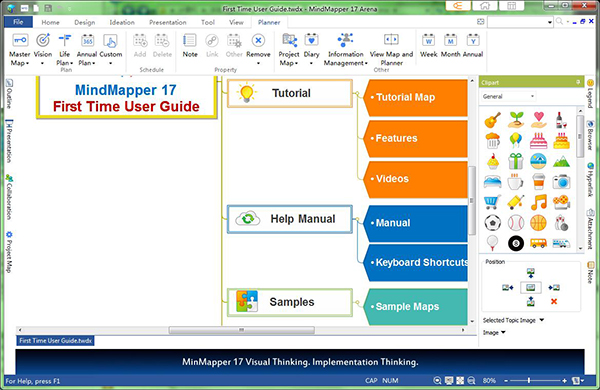Switch to the Tool ribbon tab

pyautogui.click(x=208, y=22)
